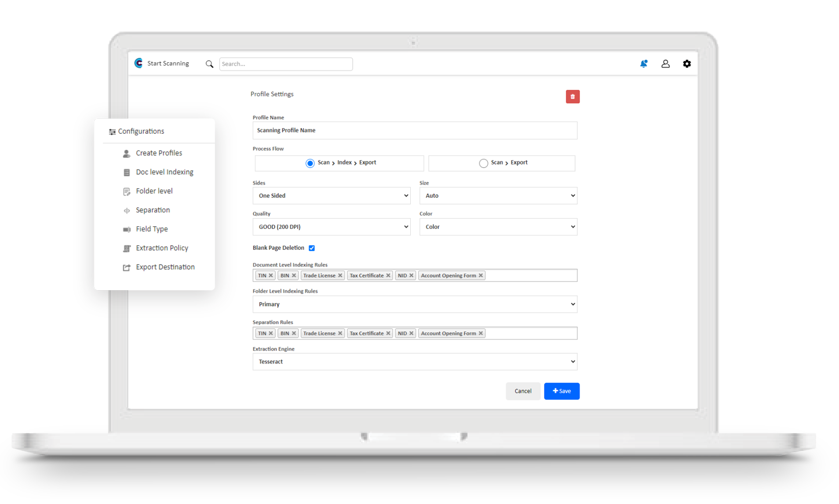
Task: Click the red delete profile trash icon
Action: pos(573,97)
